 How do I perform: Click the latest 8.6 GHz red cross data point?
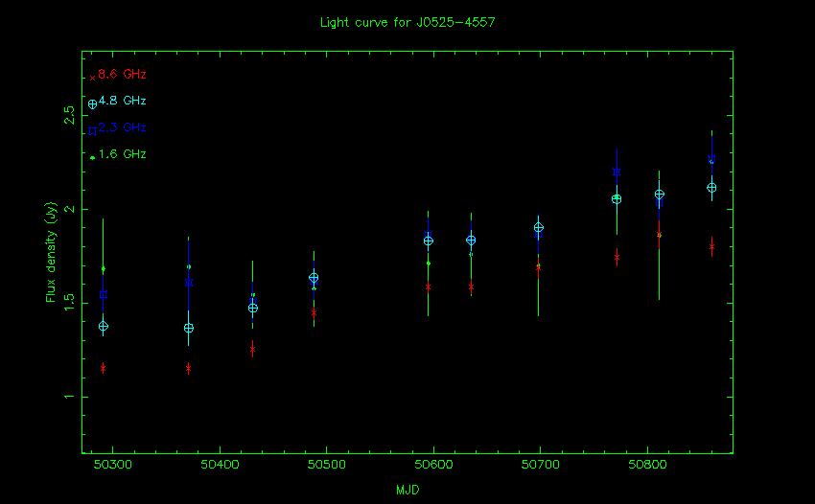click(711, 247)
